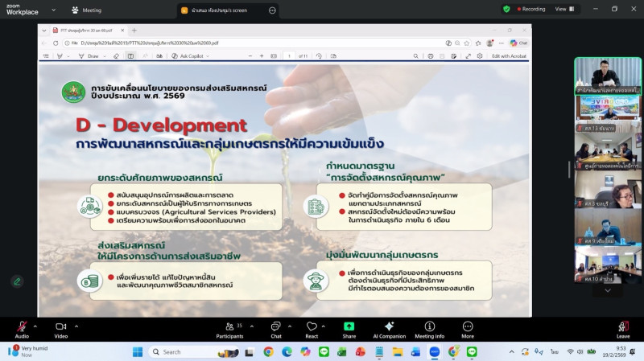Viewport: 644px width, 361px height.
Task: Open the Windows Start menu
Action: click(x=137, y=351)
